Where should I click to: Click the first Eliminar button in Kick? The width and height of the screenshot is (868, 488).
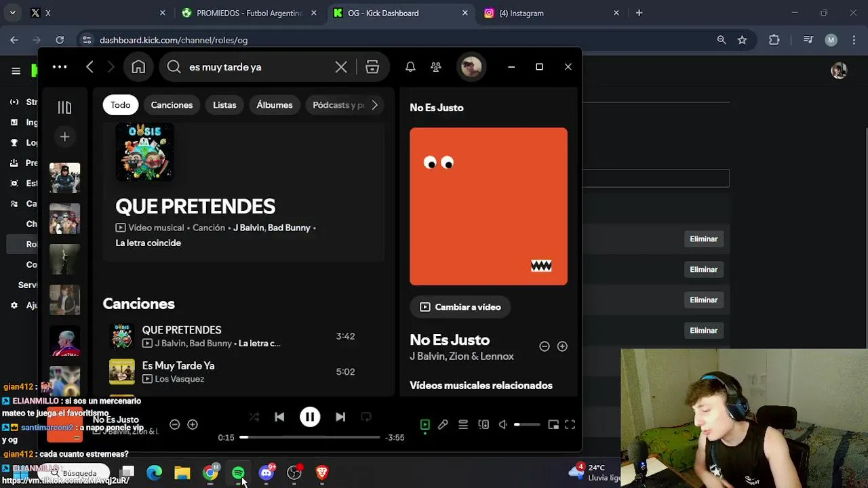click(703, 239)
